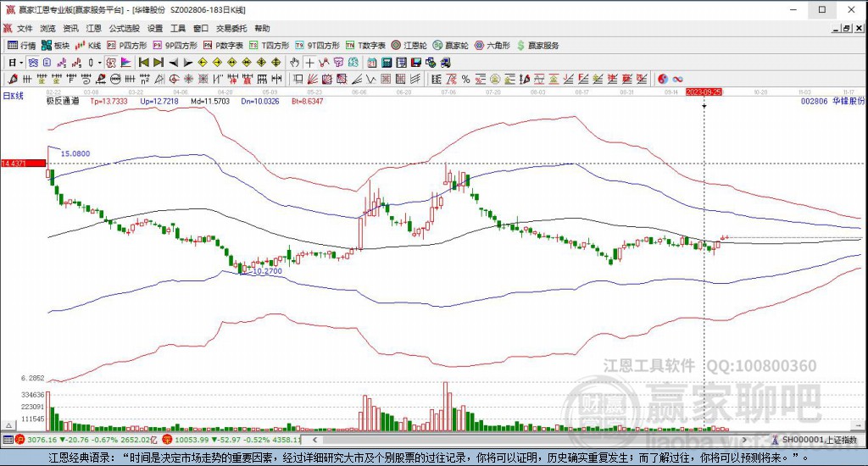The width and height of the screenshot is (868, 466).
Task: Open the 工具 menu
Action: click(178, 28)
